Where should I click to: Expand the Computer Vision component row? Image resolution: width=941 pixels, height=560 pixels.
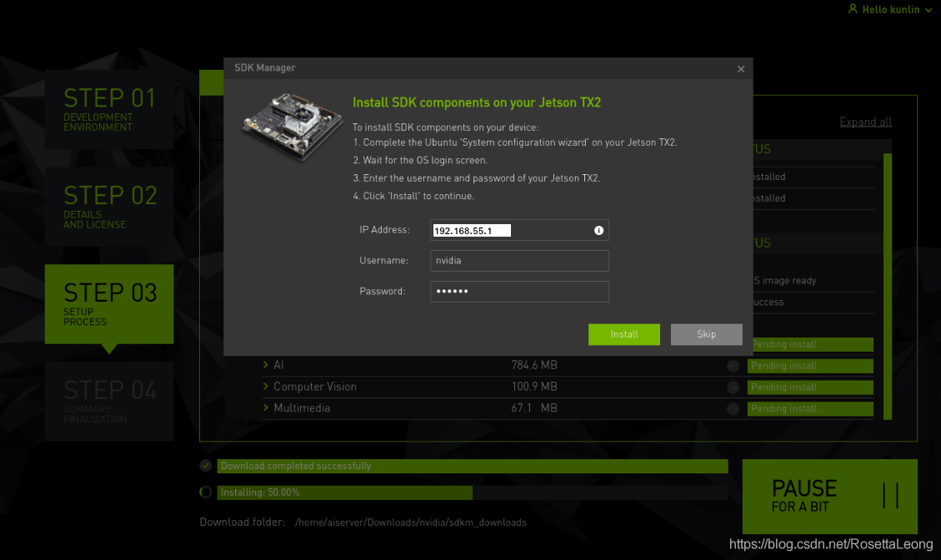click(265, 386)
